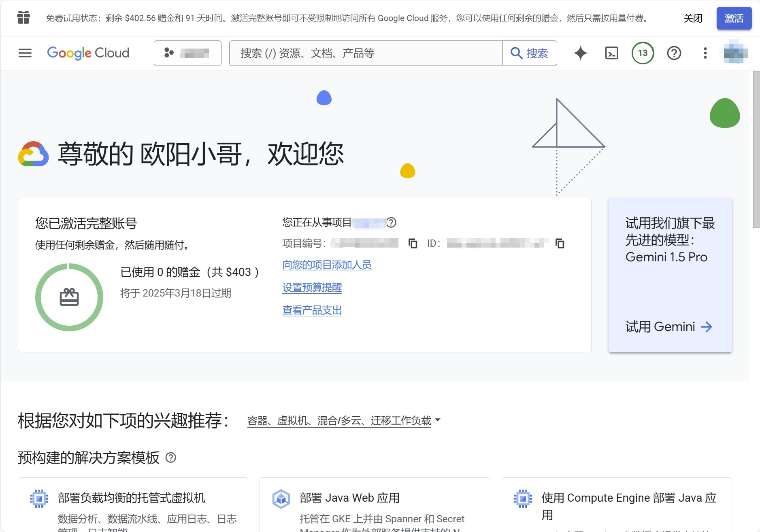760x532 pixels.
Task: Expand the interests dropdown 容器、虚拟机
Action: 343,421
